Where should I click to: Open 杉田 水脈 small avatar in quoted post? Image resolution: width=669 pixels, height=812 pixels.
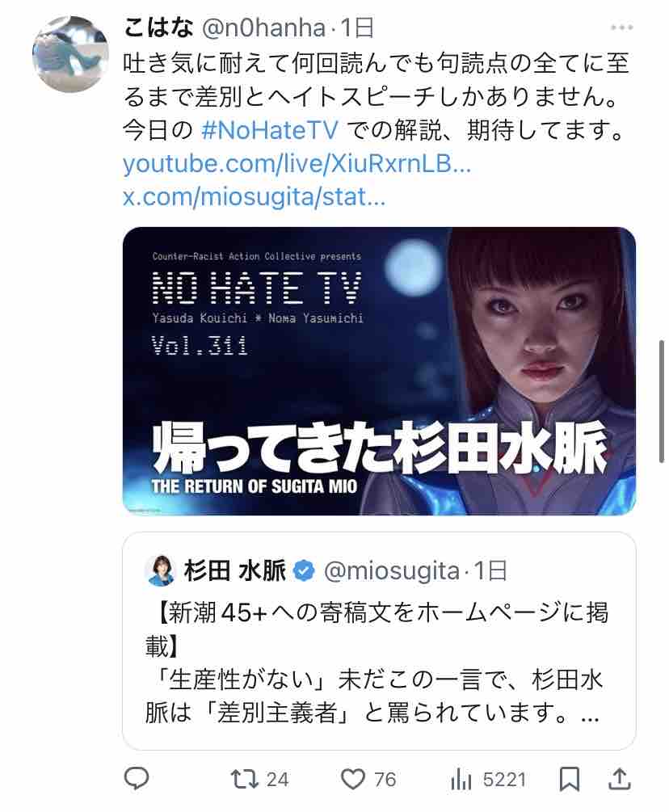161,570
